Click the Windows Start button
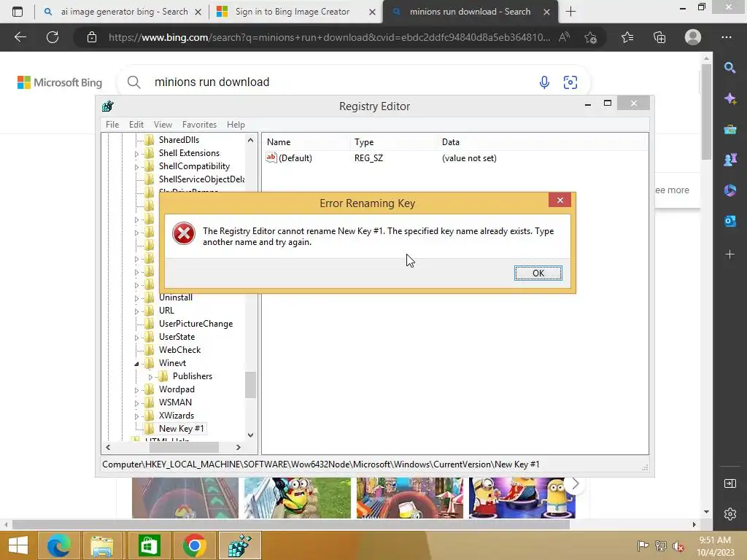The width and height of the screenshot is (747, 560). (x=18, y=545)
